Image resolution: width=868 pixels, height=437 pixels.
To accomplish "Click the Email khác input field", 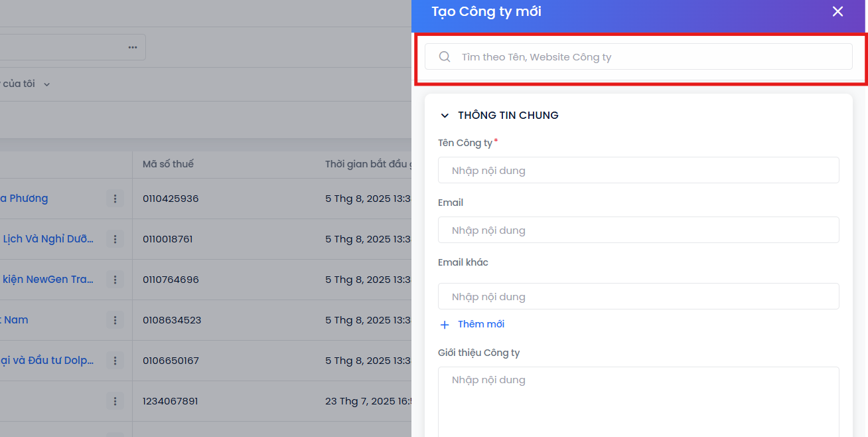I will 638,297.
